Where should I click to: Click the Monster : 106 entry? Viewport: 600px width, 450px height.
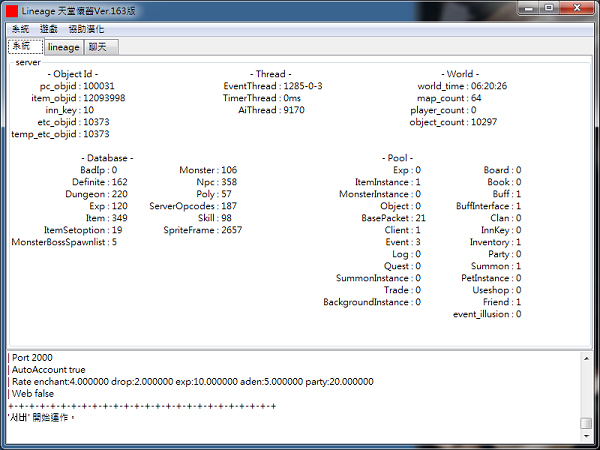(208, 170)
